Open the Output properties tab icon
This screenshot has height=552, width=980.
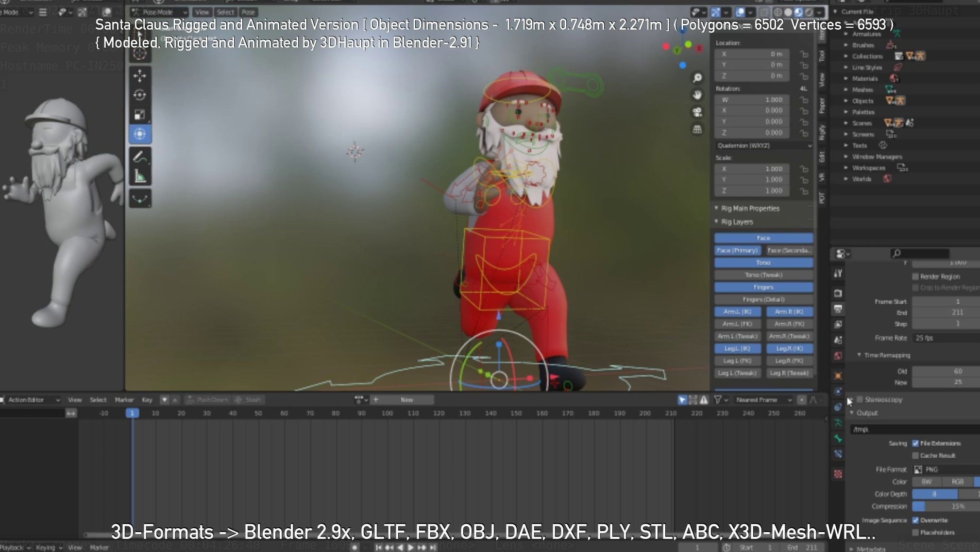(x=838, y=309)
